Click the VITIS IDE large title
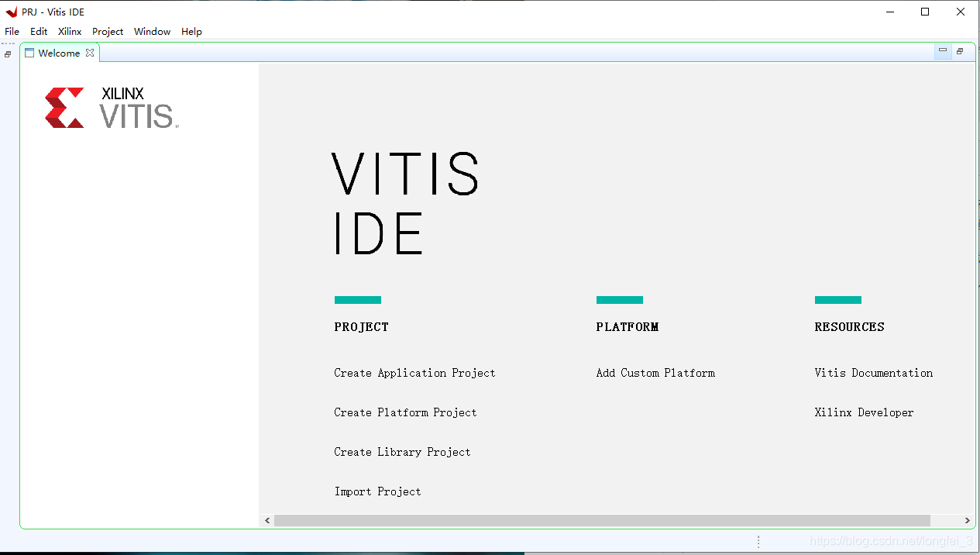Viewport: 980px width, 555px height. [x=407, y=203]
